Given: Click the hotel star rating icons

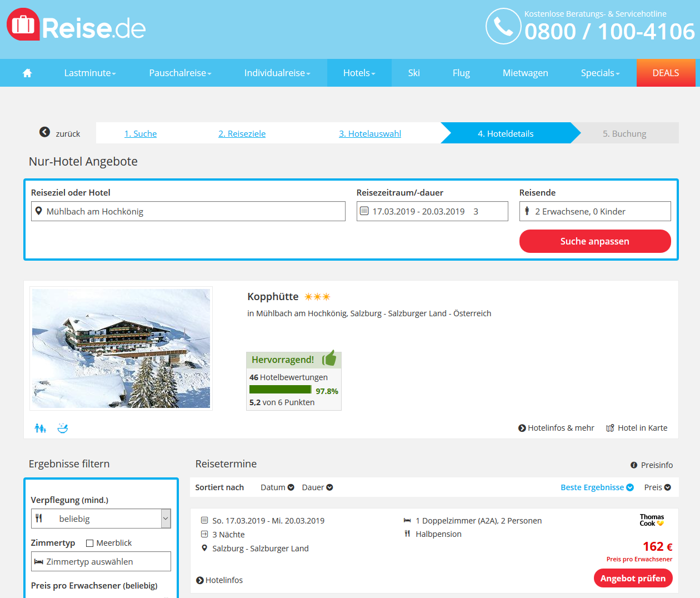Looking at the screenshot, I should click(x=317, y=297).
